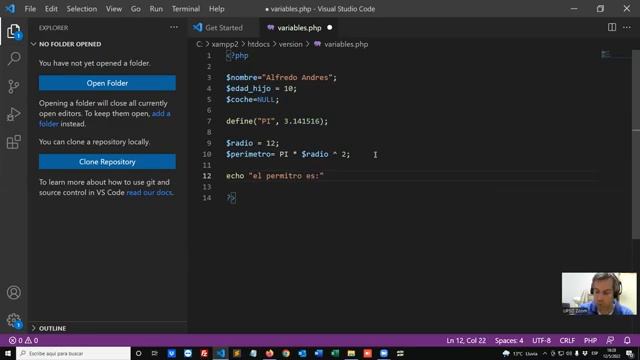
Task: Open Excel from the taskbar
Action: [x=335, y=353]
